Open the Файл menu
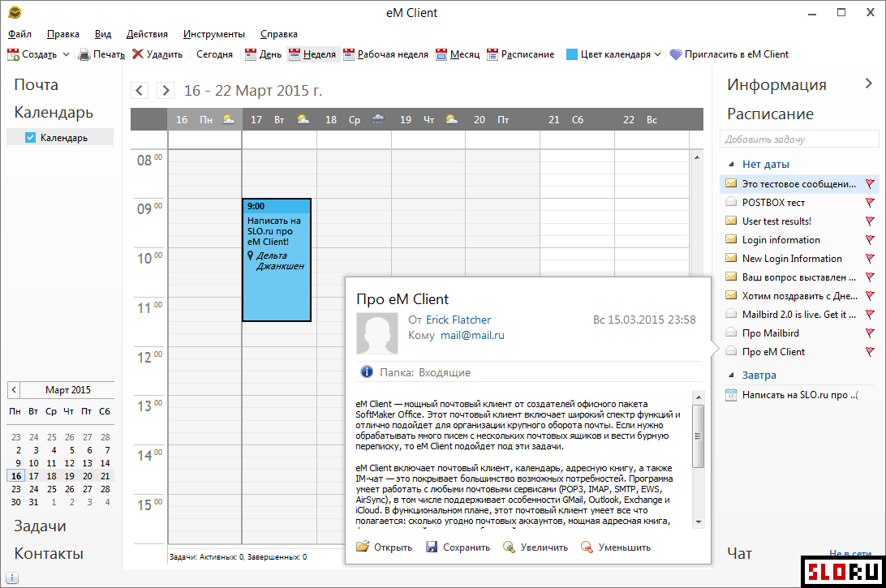Viewport: 886px width, 588px height. [x=19, y=34]
